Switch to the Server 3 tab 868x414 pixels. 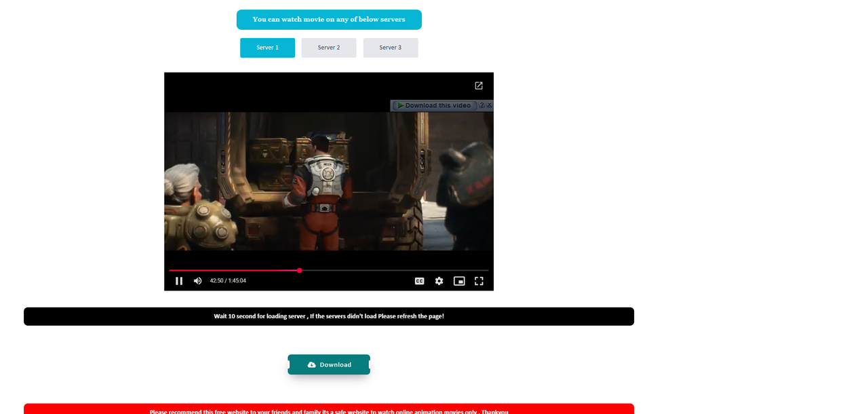pyautogui.click(x=391, y=48)
